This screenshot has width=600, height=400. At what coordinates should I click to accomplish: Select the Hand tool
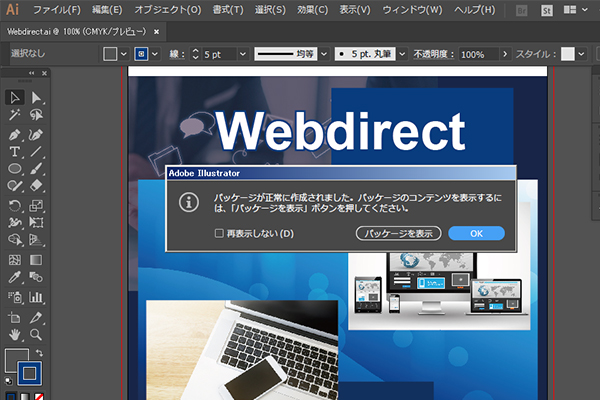15,335
